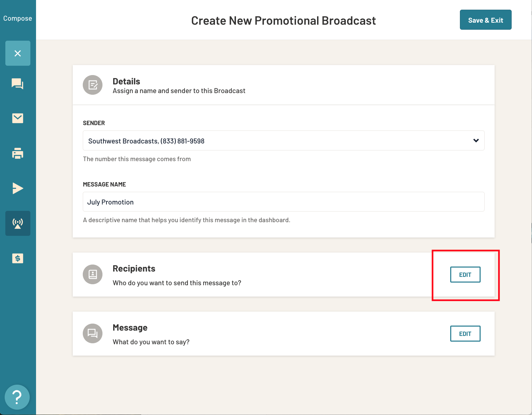Close the broadcast editor with X

[x=18, y=53]
